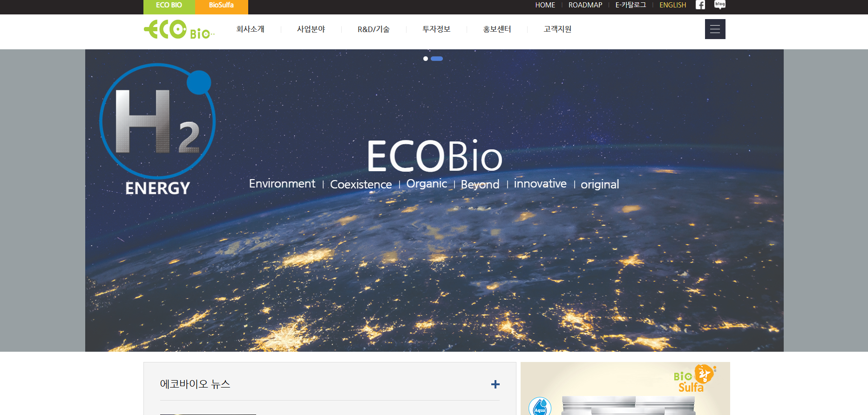Click the ECO Bio logo
This screenshot has width=868, height=415.
[x=179, y=29]
